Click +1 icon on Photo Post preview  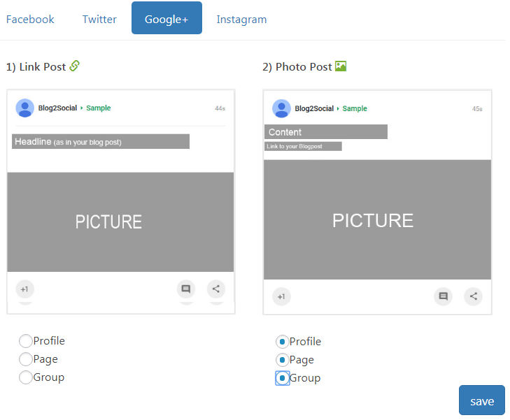(281, 296)
